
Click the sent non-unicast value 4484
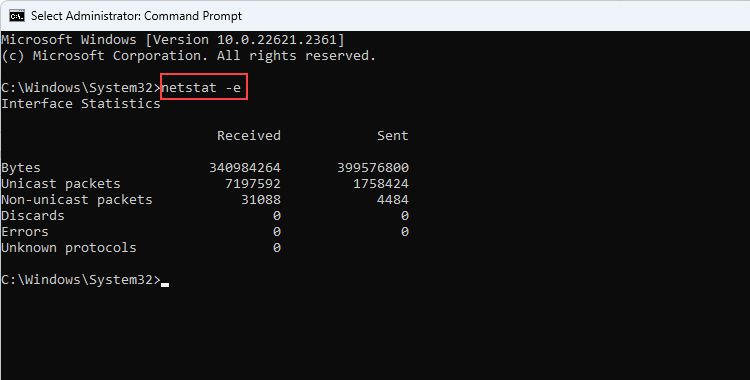click(393, 200)
